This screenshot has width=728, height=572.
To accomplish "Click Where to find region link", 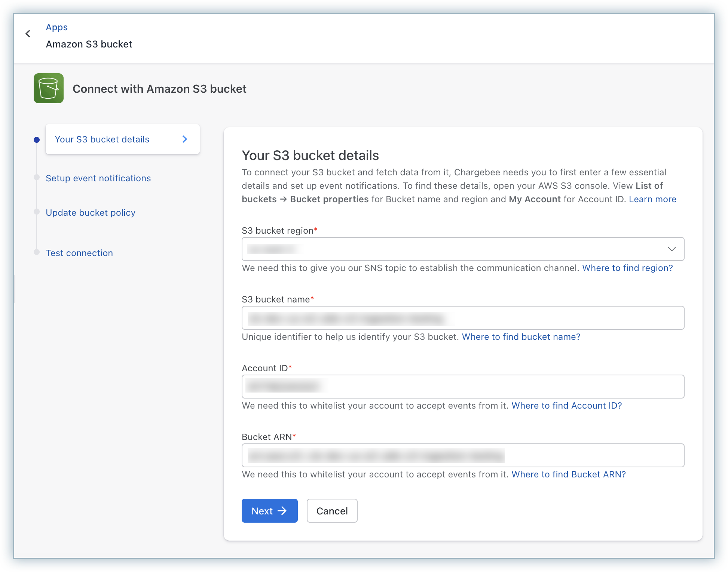I will click(627, 268).
